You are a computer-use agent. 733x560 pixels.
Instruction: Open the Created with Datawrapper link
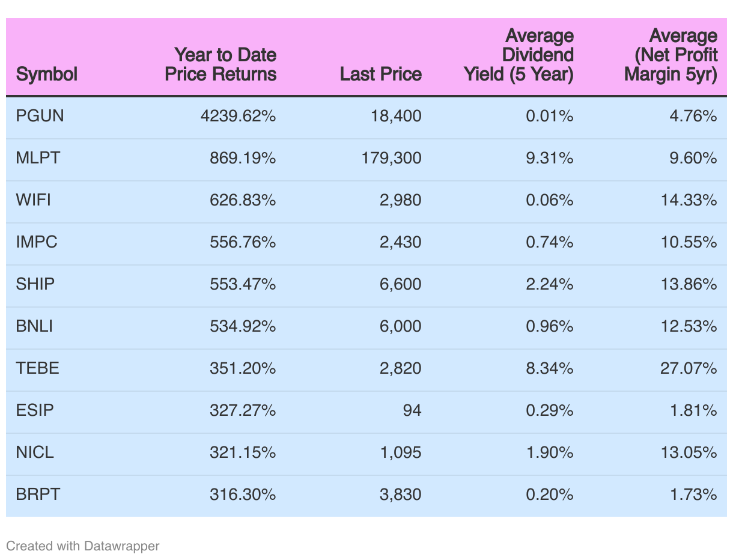(83, 546)
